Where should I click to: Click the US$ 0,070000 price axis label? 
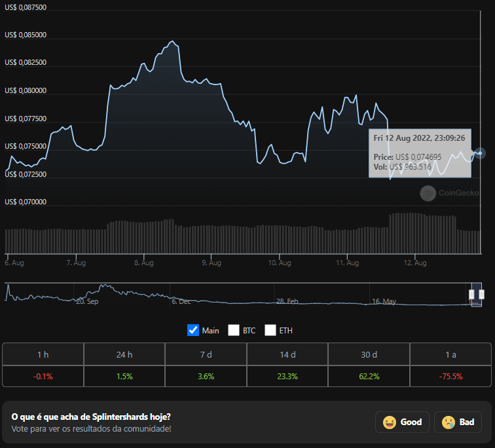tap(26, 202)
